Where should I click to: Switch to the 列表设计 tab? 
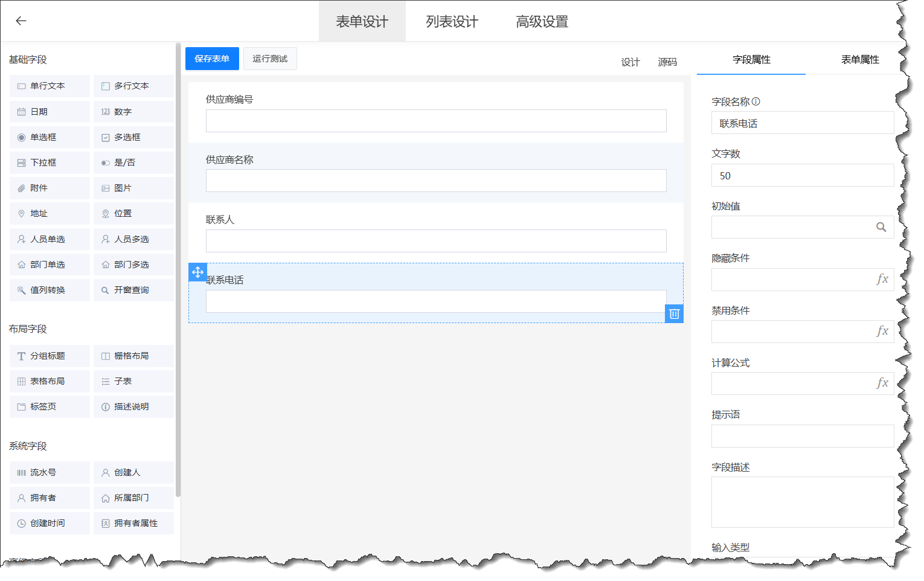tap(452, 21)
